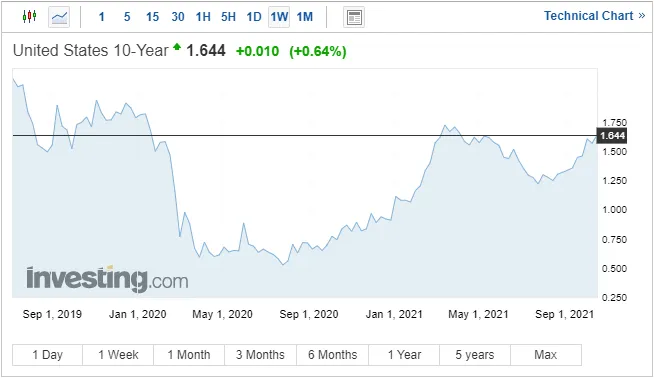Show the Max range

point(546,355)
